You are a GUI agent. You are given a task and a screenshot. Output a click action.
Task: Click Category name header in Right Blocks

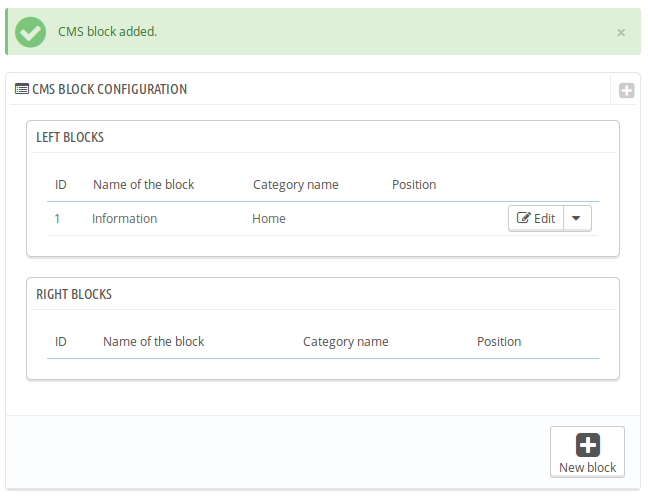(x=345, y=341)
